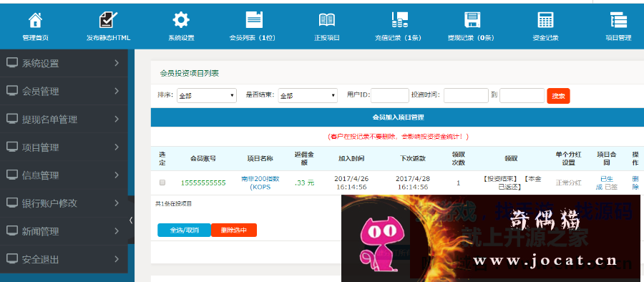Expand sidebar 项目管理 chevron
The width and height of the screenshot is (644, 282).
(x=117, y=147)
